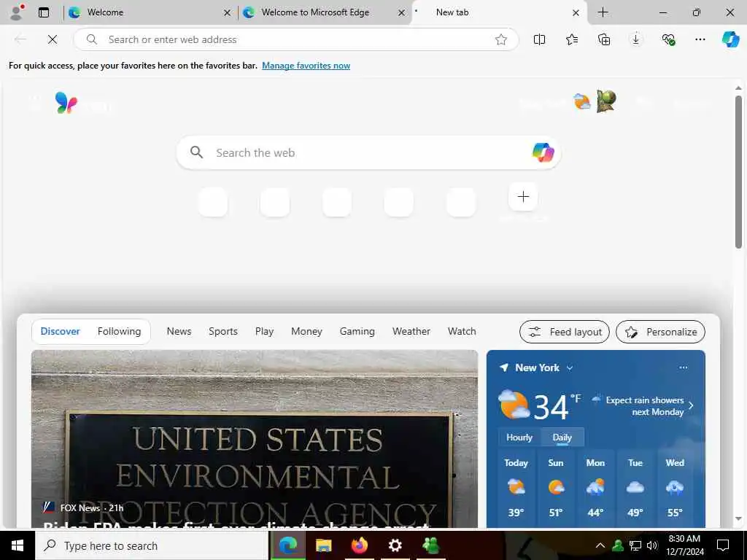The width and height of the screenshot is (747, 560).
Task: Open the browser profile icon
Action: click(x=18, y=12)
